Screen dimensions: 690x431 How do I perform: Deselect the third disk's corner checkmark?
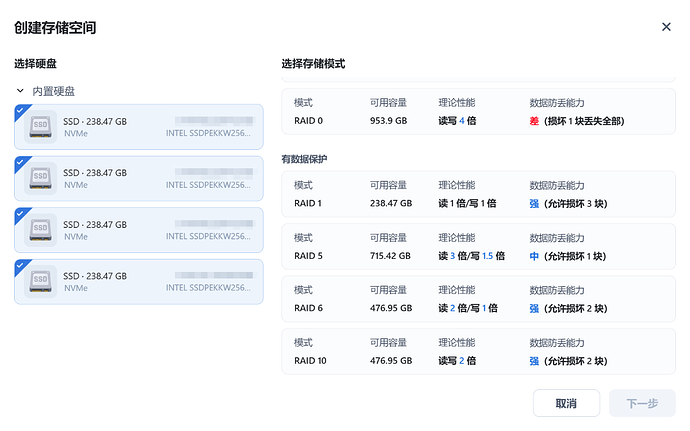[x=21, y=213]
